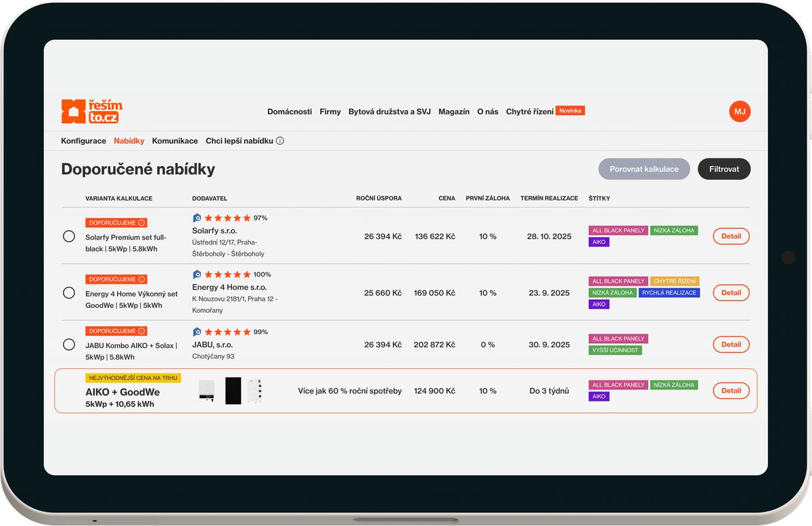Open Detail for the Solarfy offer
The height and width of the screenshot is (526, 812).
(x=731, y=236)
